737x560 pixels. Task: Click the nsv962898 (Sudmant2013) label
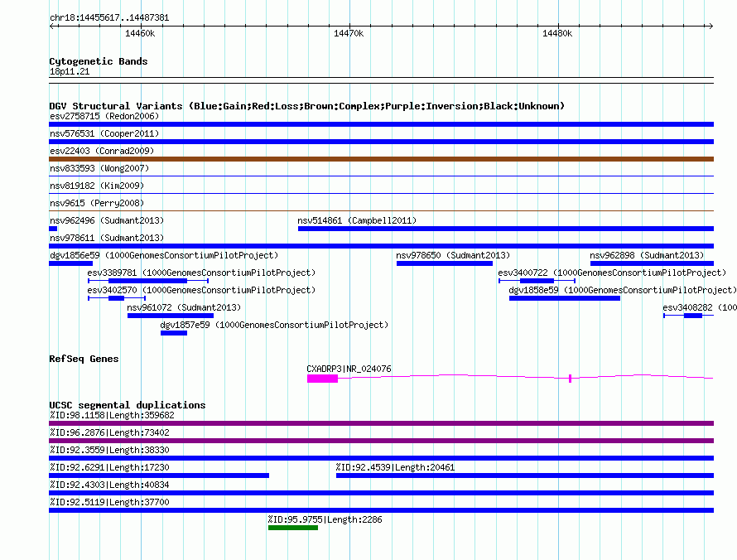(647, 255)
